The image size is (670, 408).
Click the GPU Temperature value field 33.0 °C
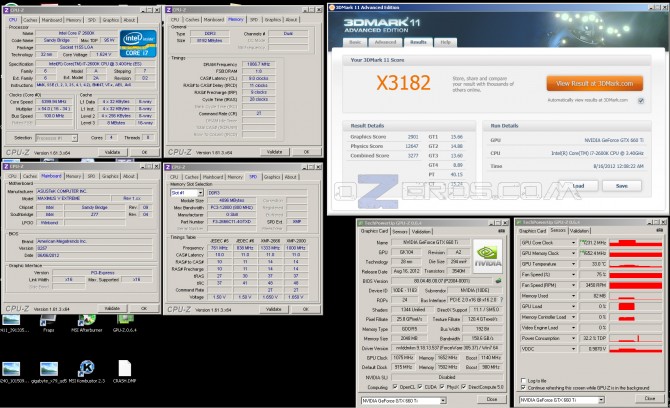pos(593,264)
